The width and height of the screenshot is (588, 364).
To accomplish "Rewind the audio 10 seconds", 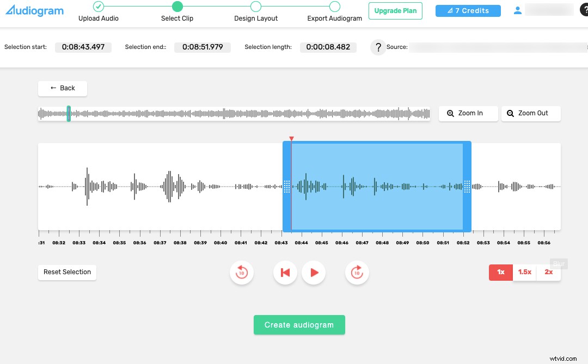I will click(x=242, y=273).
